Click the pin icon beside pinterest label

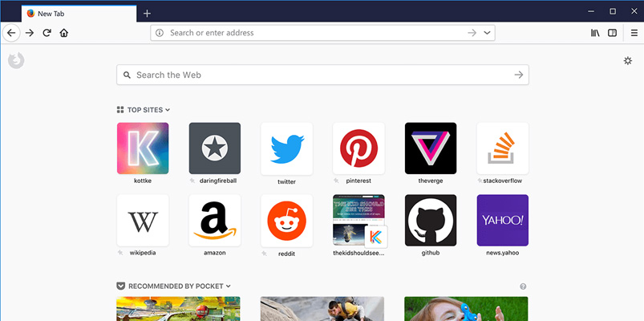(336, 181)
